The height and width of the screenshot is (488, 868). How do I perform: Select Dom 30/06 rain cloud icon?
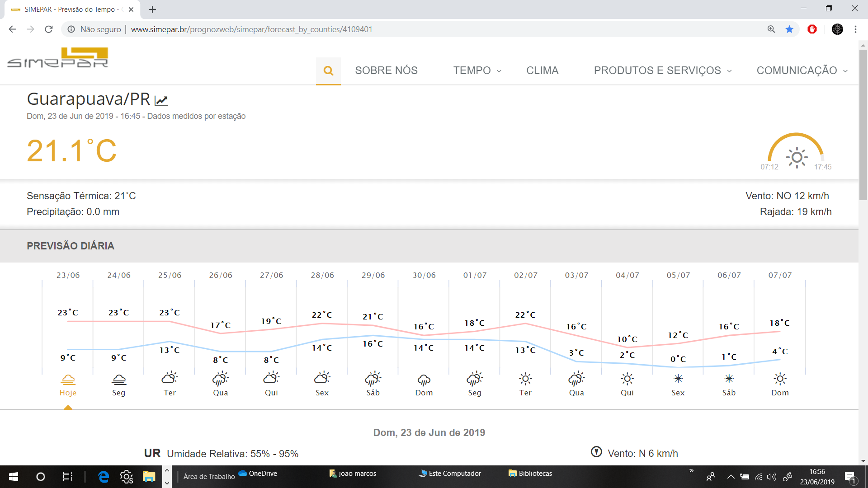[x=424, y=380]
